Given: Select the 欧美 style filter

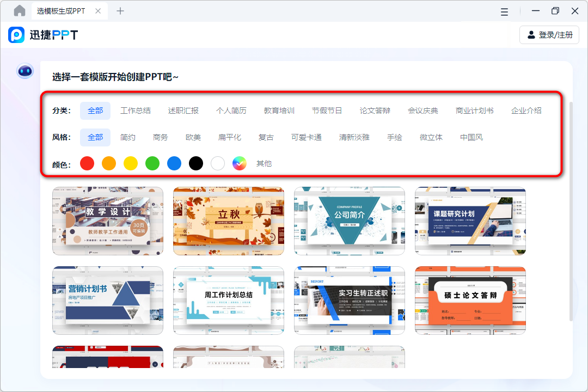Looking at the screenshot, I should (x=193, y=137).
